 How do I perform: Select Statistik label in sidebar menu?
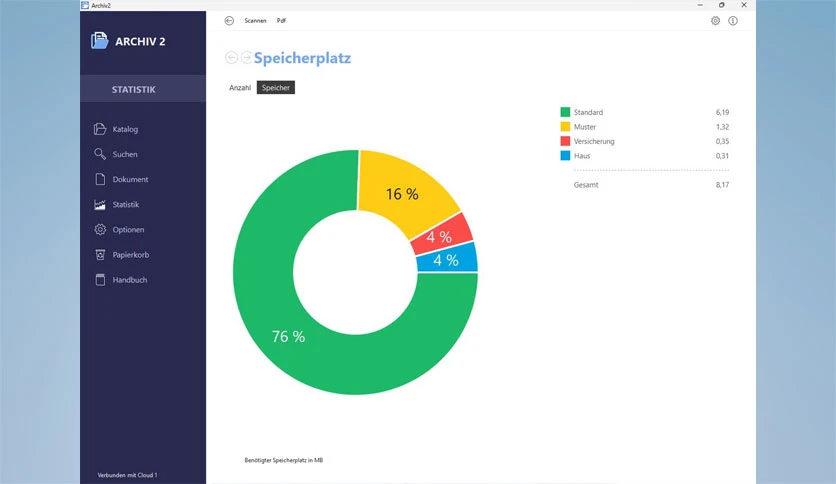coord(126,204)
